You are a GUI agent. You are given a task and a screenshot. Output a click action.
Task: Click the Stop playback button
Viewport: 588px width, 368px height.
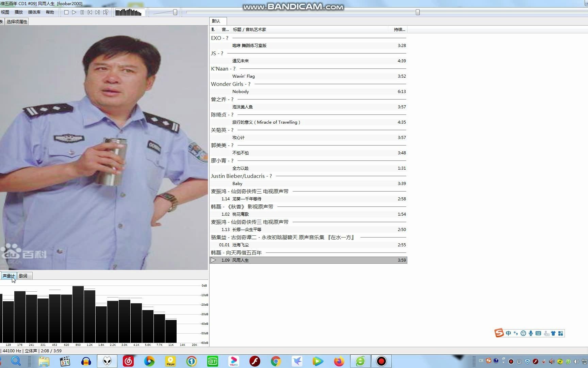[x=66, y=12]
